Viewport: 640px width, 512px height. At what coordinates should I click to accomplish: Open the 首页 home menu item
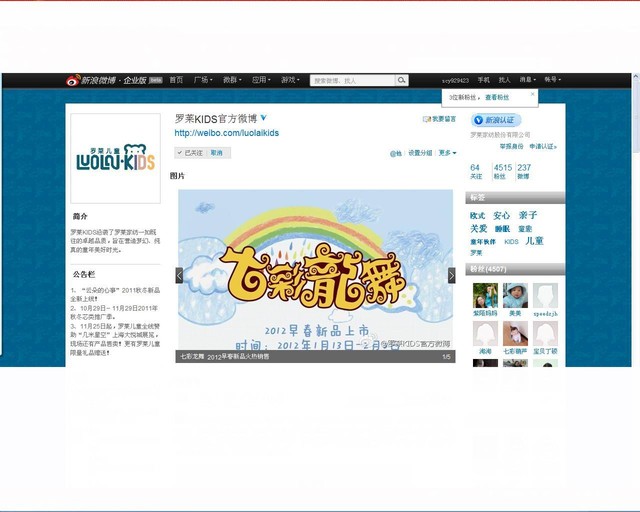point(176,80)
